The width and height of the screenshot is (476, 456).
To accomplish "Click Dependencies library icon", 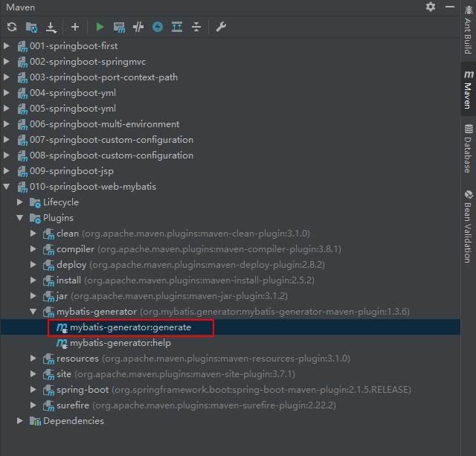I will (35, 421).
